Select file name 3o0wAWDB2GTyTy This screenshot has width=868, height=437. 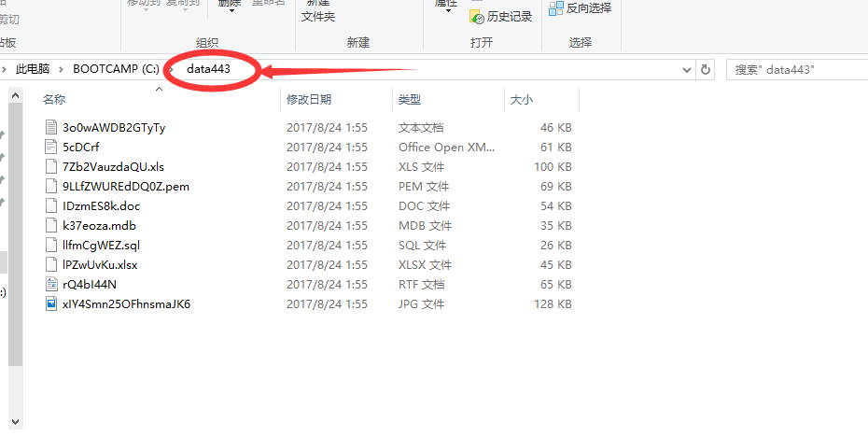114,127
